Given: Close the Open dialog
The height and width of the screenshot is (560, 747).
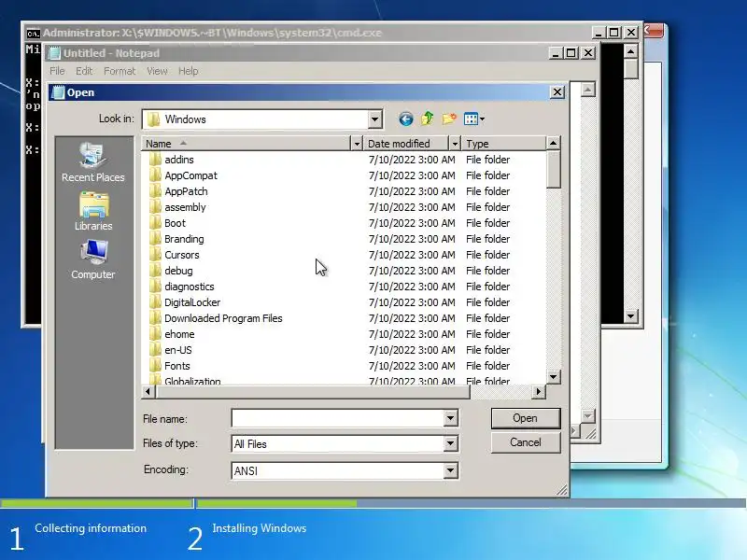Looking at the screenshot, I should pyautogui.click(x=557, y=91).
